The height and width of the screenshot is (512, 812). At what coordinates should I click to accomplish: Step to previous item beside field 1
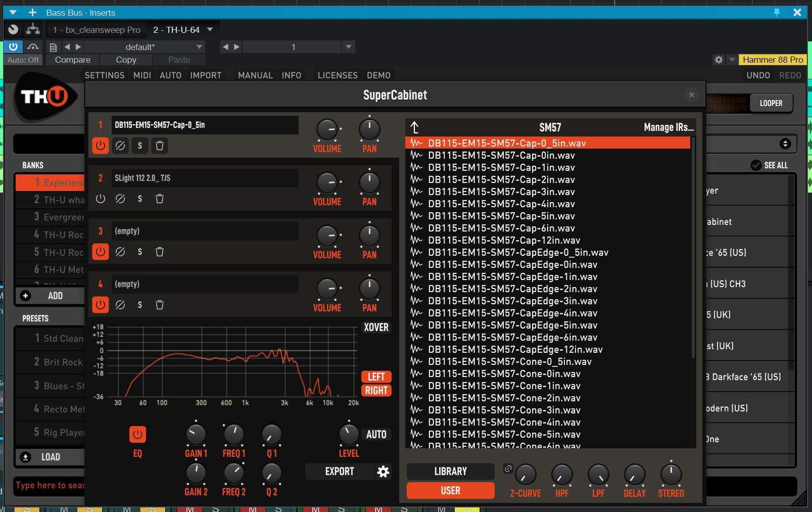(225, 47)
